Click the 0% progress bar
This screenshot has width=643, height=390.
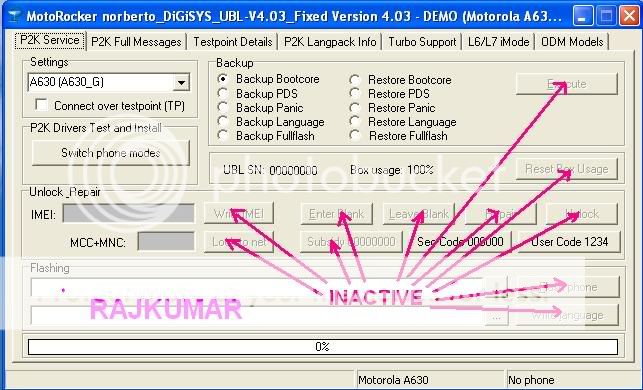coord(323,347)
